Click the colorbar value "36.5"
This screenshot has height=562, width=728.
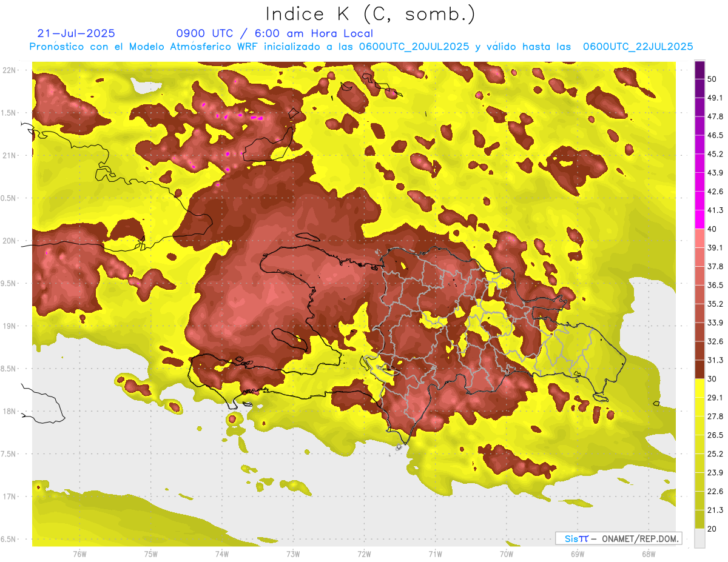[715, 285]
